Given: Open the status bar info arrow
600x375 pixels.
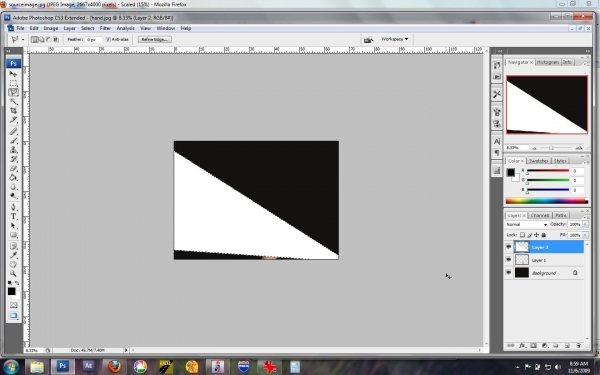Looking at the screenshot, I should (x=126, y=350).
